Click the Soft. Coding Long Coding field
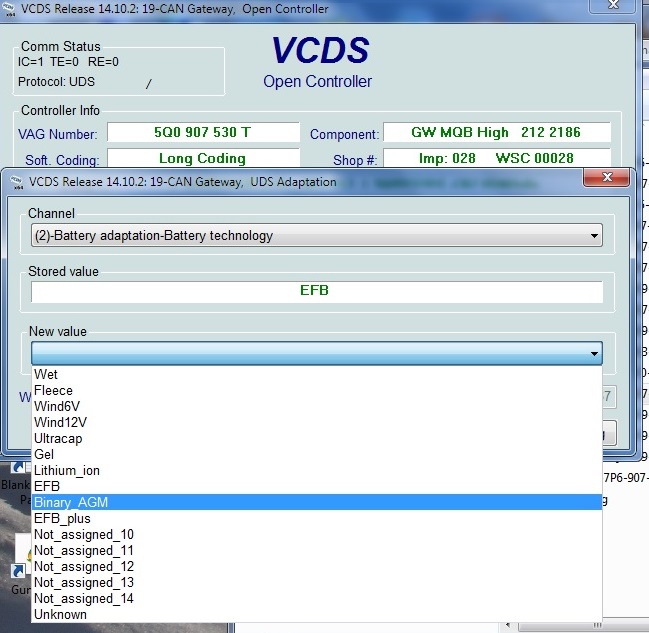Viewport: 649px width, 633px height. [203, 158]
